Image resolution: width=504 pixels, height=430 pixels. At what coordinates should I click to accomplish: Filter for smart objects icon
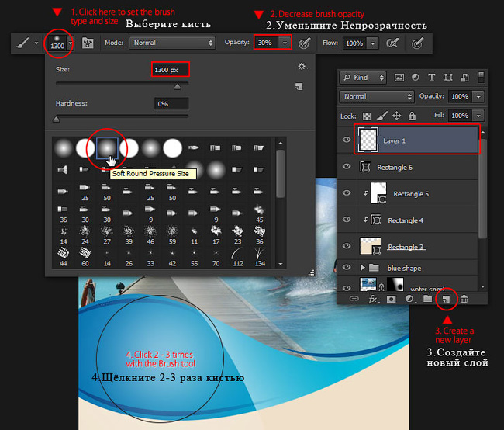464,78
